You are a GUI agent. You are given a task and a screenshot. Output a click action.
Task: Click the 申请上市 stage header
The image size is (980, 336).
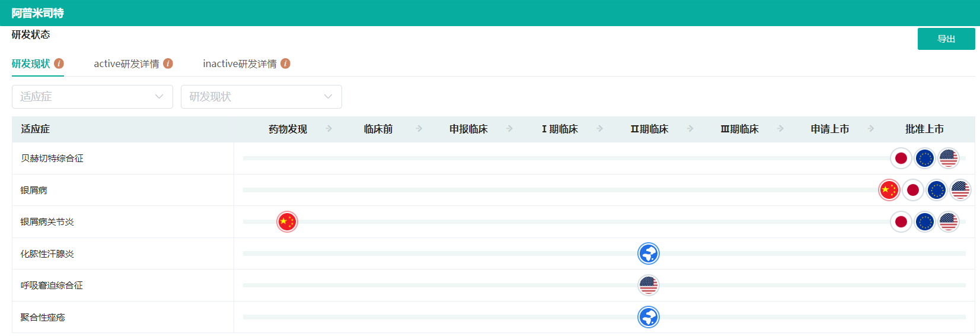(830, 129)
